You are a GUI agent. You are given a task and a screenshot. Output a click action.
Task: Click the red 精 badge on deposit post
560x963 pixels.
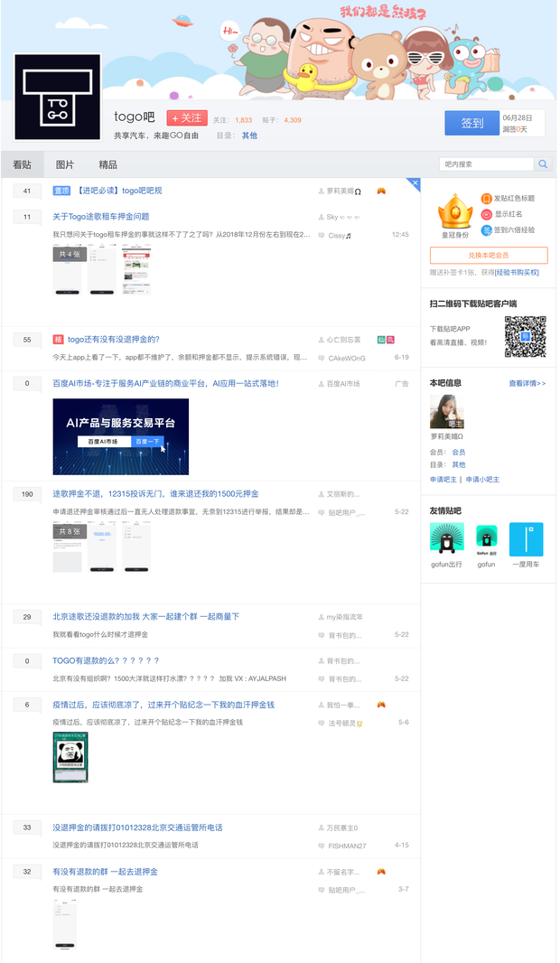coord(58,340)
